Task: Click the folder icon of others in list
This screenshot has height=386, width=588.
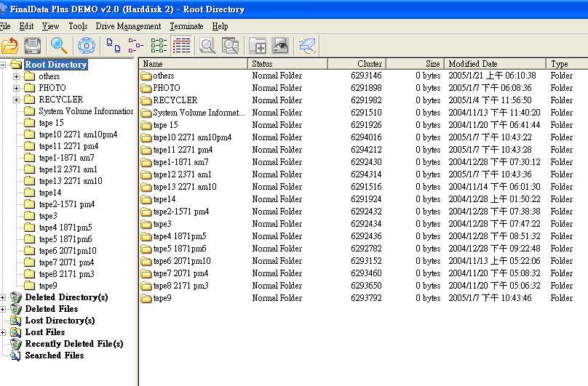Action: coord(146,76)
